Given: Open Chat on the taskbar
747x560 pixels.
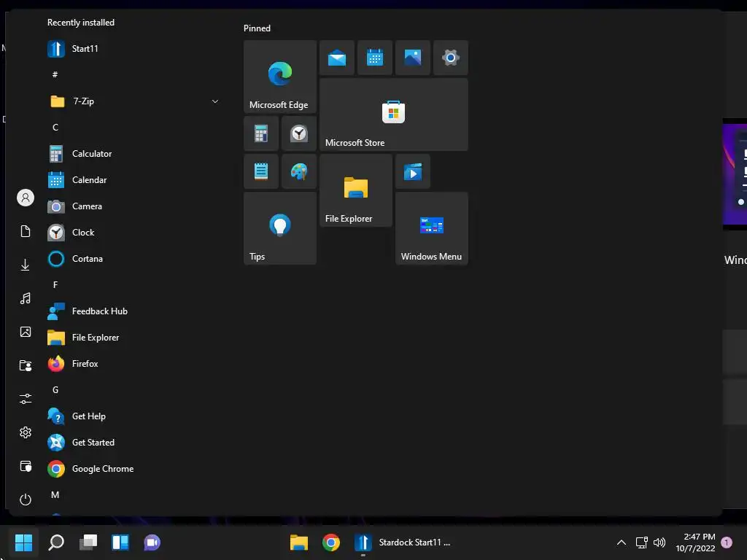Looking at the screenshot, I should pos(152,542).
